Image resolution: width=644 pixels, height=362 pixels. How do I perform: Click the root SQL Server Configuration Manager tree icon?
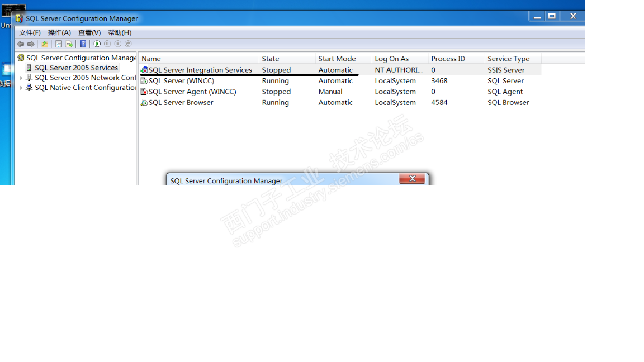(x=21, y=58)
